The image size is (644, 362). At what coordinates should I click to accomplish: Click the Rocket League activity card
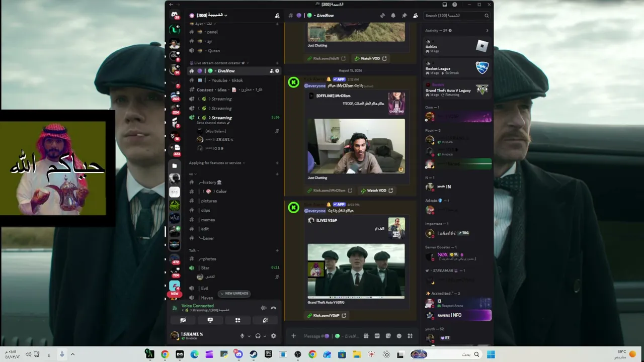pyautogui.click(x=457, y=67)
